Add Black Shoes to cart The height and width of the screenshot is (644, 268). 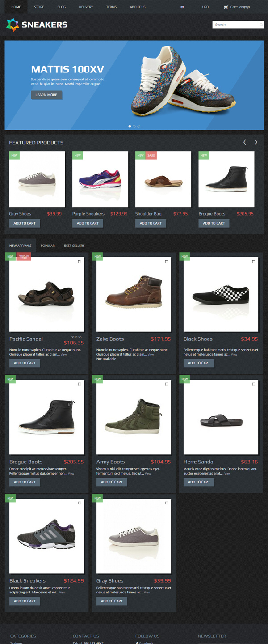point(199,363)
